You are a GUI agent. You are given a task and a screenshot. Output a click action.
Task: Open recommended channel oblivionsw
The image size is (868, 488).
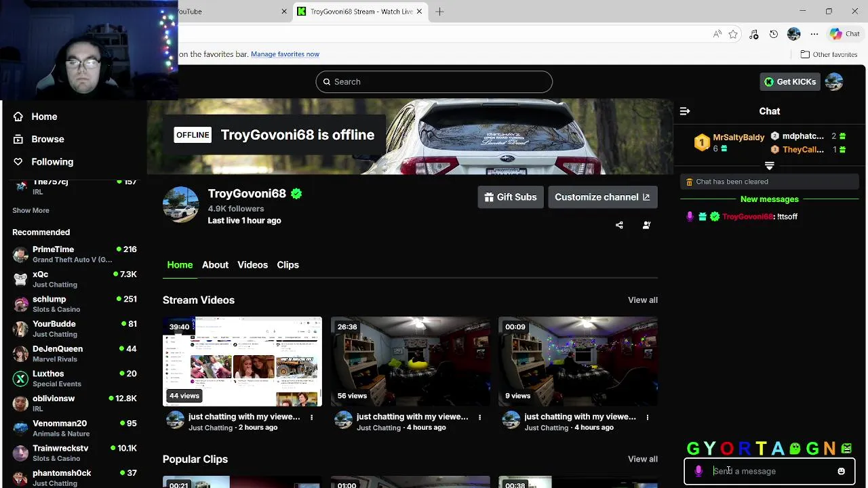click(75, 403)
